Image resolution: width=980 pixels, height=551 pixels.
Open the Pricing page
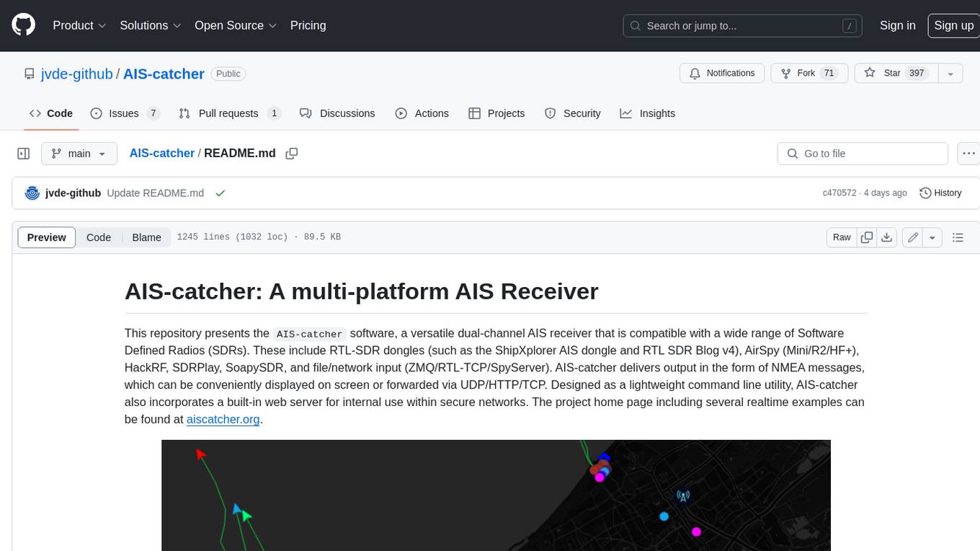(x=308, y=25)
